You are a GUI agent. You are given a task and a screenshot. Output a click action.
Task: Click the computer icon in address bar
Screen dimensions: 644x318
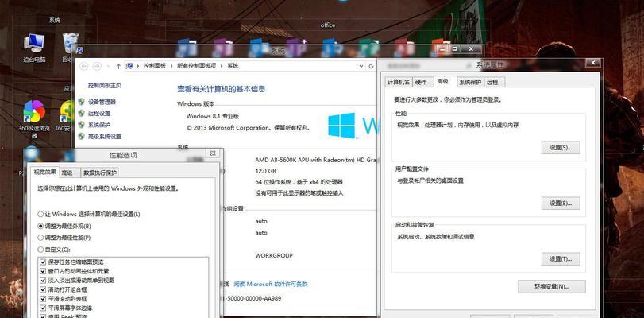click(x=129, y=66)
